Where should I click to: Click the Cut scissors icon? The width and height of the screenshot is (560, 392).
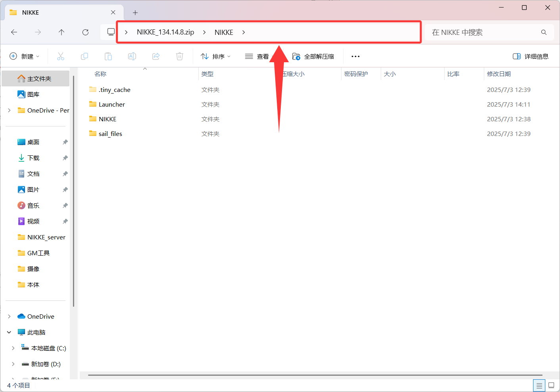61,56
